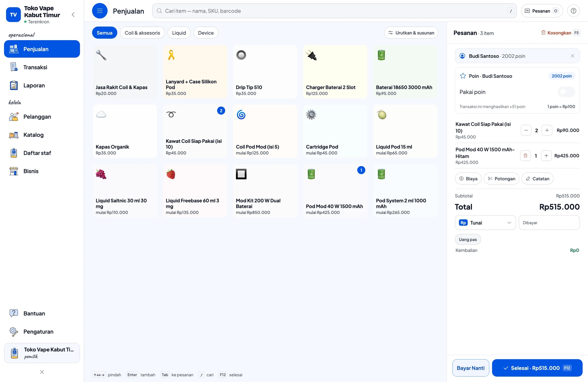The width and height of the screenshot is (588, 382).
Task: Add a Catatan note
Action: pyautogui.click(x=537, y=178)
